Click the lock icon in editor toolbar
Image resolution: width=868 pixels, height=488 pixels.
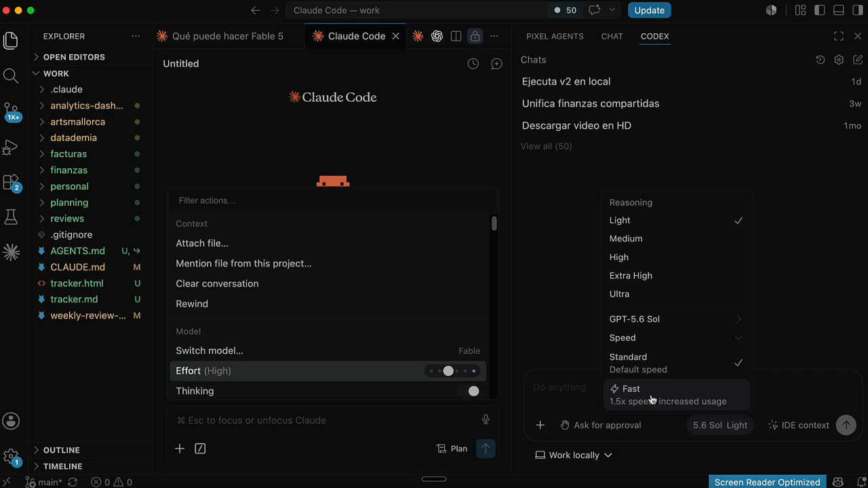(475, 37)
